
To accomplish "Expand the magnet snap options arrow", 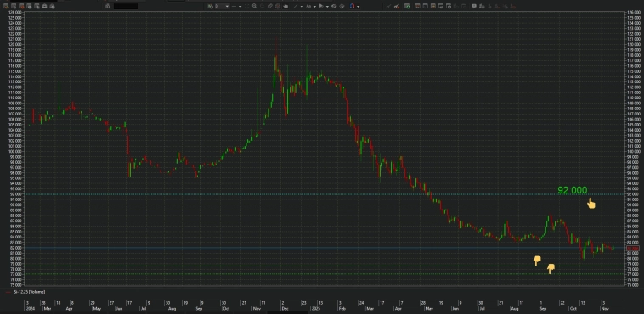I will pos(359,7).
